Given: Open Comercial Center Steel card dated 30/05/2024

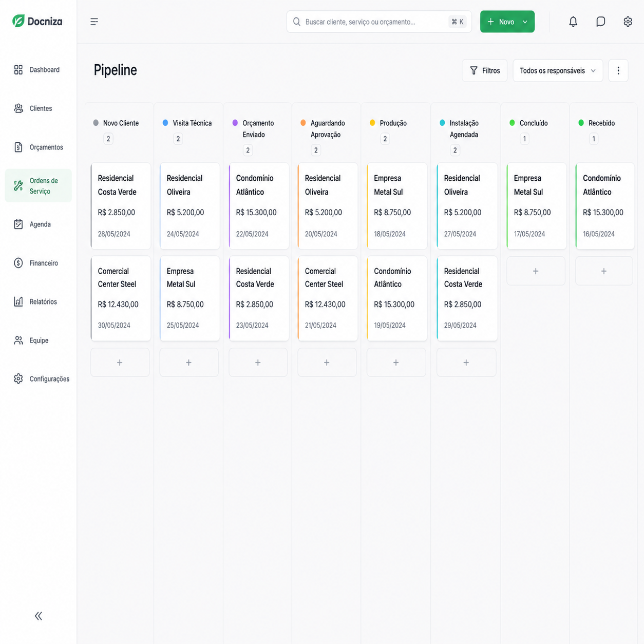Looking at the screenshot, I should [x=121, y=298].
